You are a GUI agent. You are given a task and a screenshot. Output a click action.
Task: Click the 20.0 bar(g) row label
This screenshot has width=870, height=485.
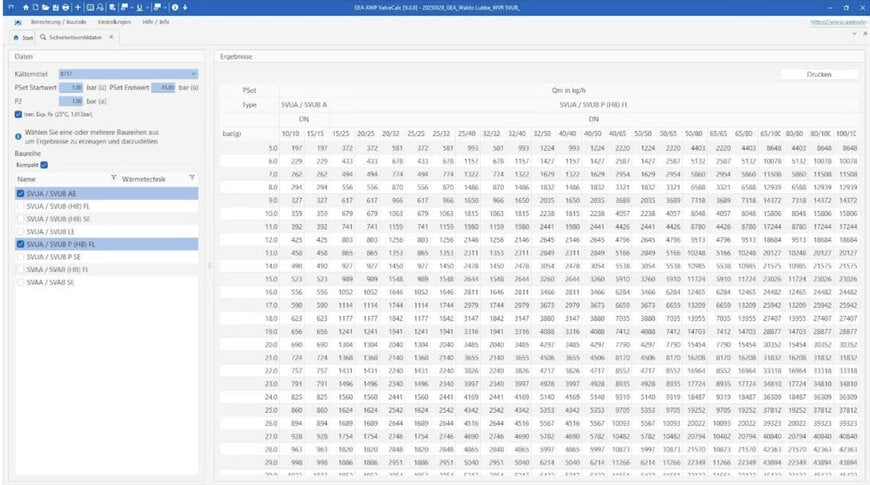click(271, 345)
